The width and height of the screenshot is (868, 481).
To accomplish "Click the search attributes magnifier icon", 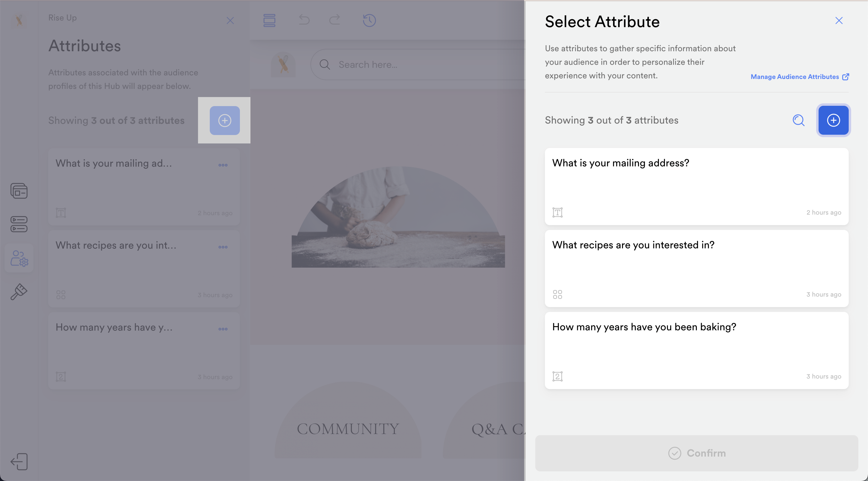I will point(798,120).
